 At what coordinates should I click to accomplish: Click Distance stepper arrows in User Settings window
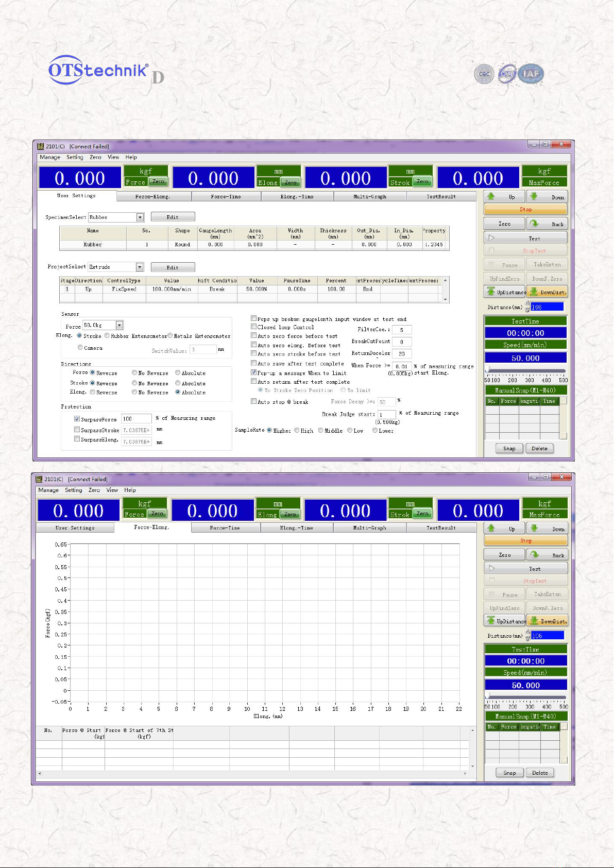point(527,307)
